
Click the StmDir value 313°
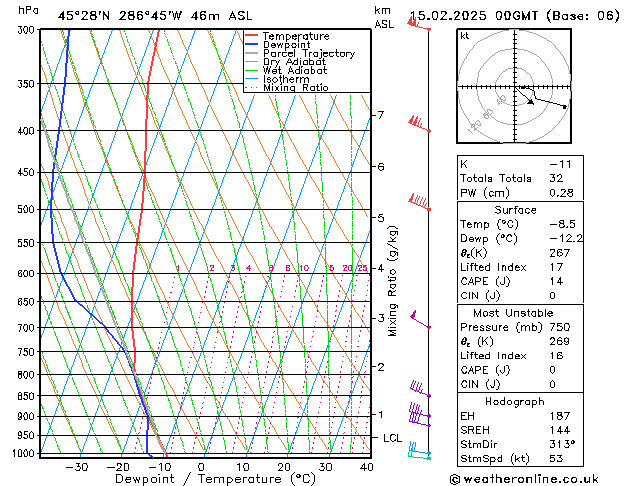tap(562, 444)
